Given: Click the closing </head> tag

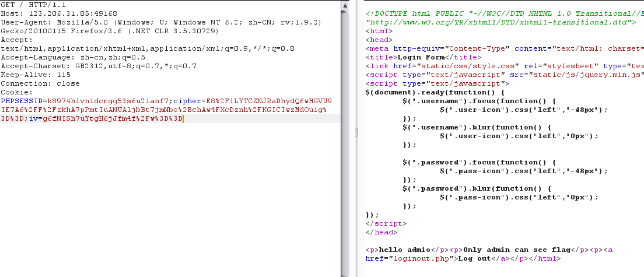Looking at the screenshot, I should [x=381, y=232].
